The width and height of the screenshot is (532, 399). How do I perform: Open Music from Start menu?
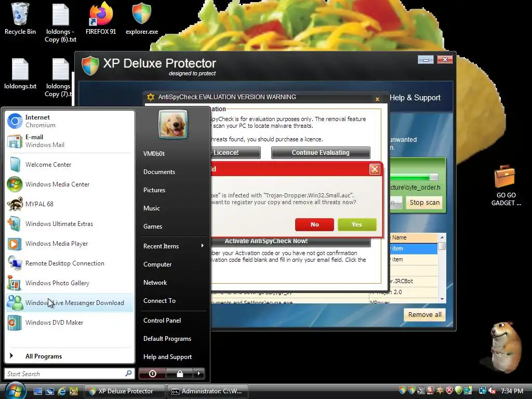coord(151,208)
